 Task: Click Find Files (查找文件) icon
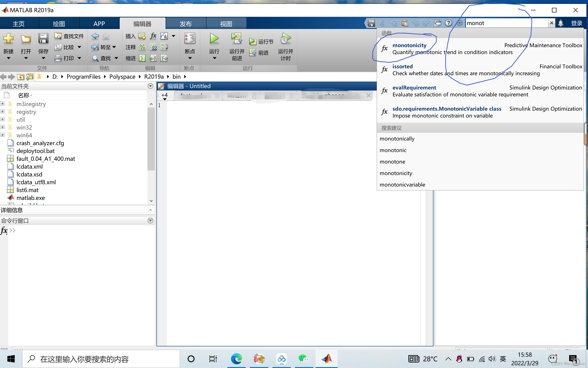coord(58,36)
